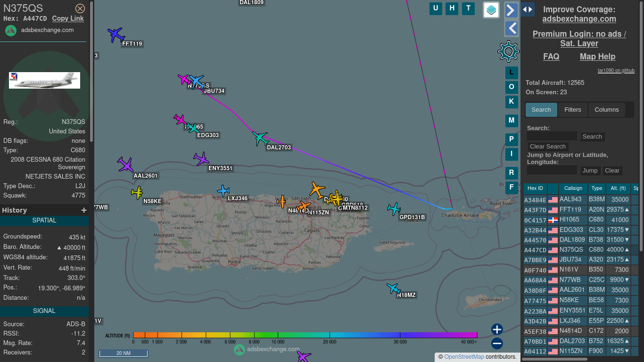Open tar1090 on github link
Viewport: 644px width, 362px height.
616,71
